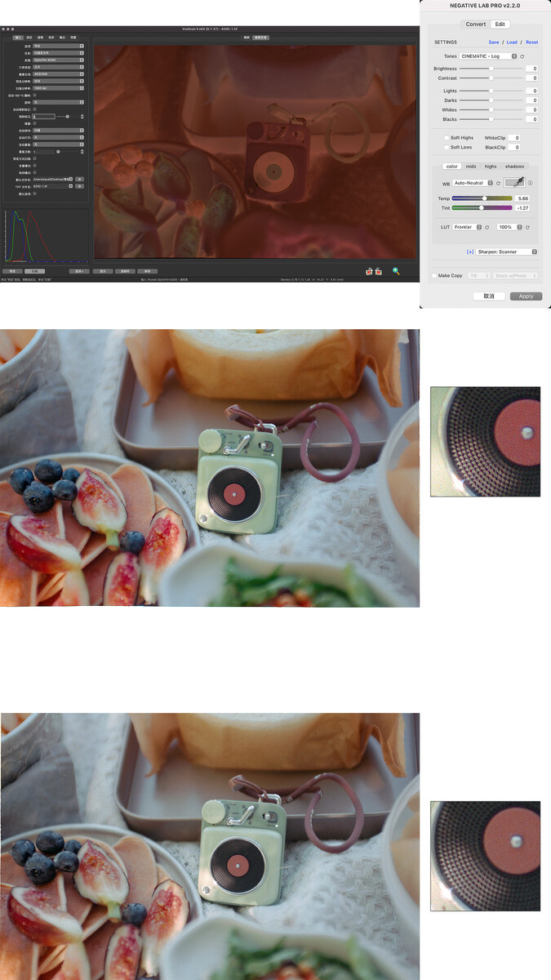This screenshot has width=551, height=980.
Task: Click the BlackClip value field
Action: pyautogui.click(x=514, y=148)
